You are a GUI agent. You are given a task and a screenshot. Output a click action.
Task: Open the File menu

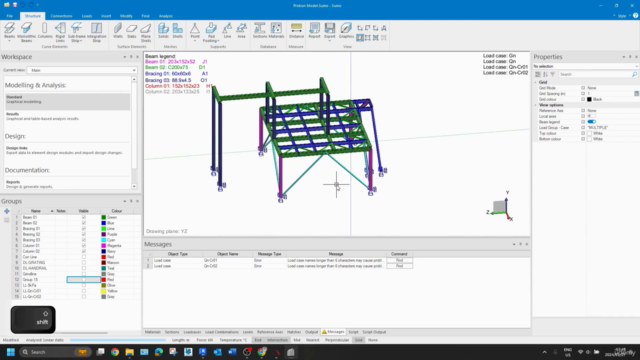click(x=9, y=16)
